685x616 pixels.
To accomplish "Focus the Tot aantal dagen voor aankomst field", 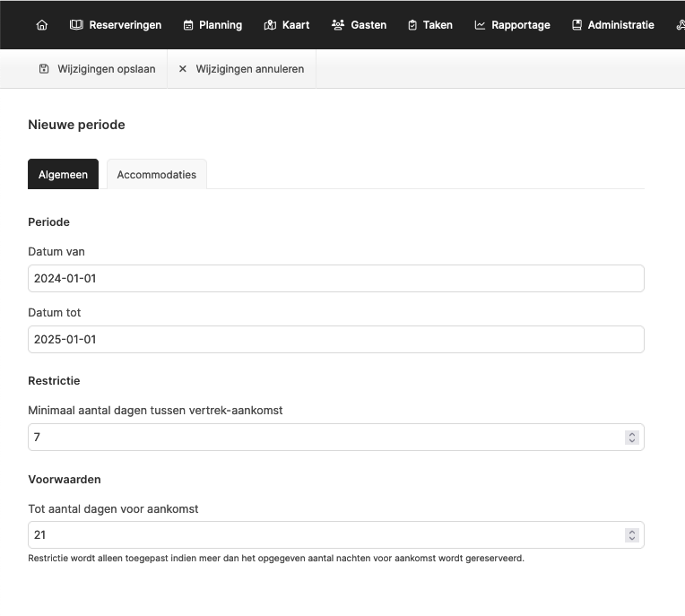I will click(x=336, y=534).
